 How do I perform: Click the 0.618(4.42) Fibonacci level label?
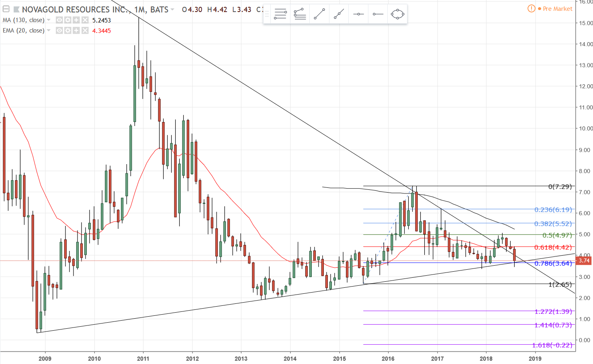553,247
